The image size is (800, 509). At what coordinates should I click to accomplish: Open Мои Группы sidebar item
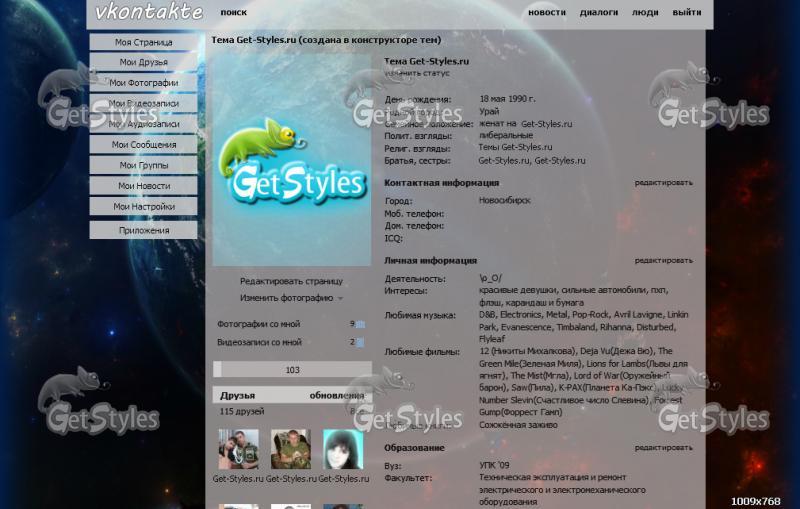pyautogui.click(x=143, y=165)
